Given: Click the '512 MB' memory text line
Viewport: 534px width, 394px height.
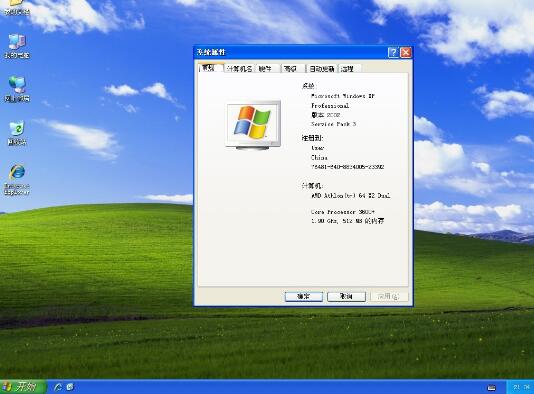Looking at the screenshot, I should pyautogui.click(x=347, y=221).
